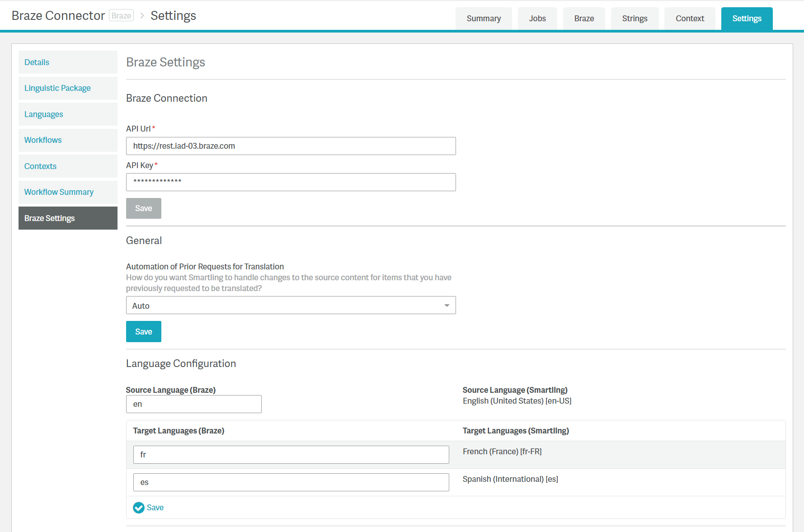
Task: Open the Strings tab
Action: click(x=635, y=19)
